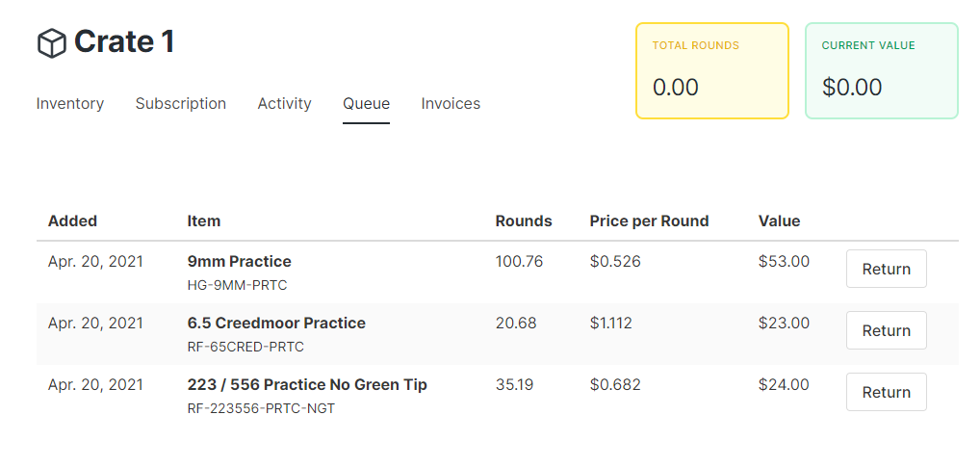980x467 pixels.
Task: Click the Rounds column header
Action: (524, 221)
